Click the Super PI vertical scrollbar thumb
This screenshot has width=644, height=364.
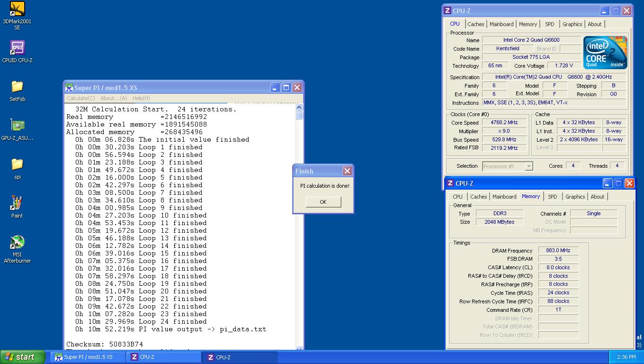299,115
